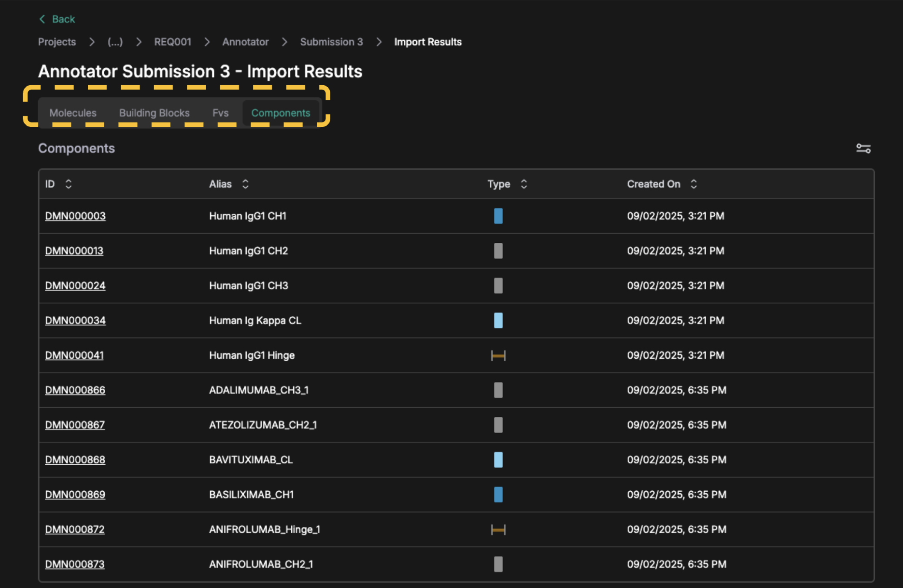Go to Submission 3 in breadcrumb
Screen dimensions: 903x588
point(331,42)
